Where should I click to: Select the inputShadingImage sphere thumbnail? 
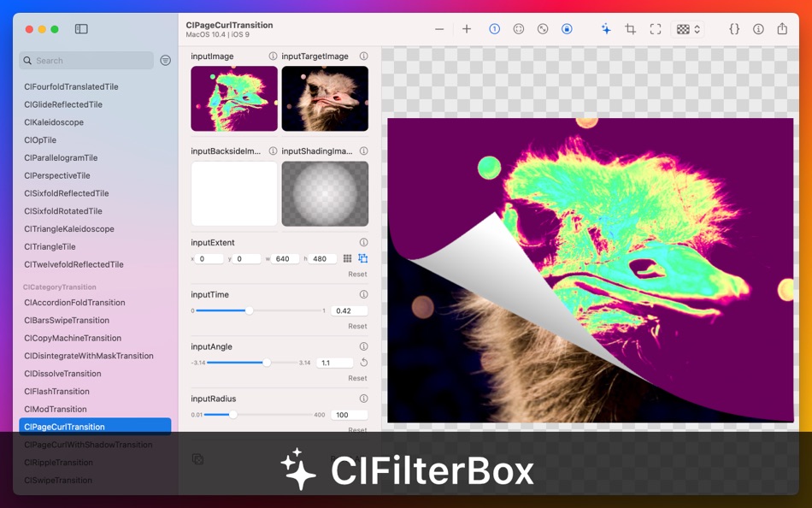(325, 193)
